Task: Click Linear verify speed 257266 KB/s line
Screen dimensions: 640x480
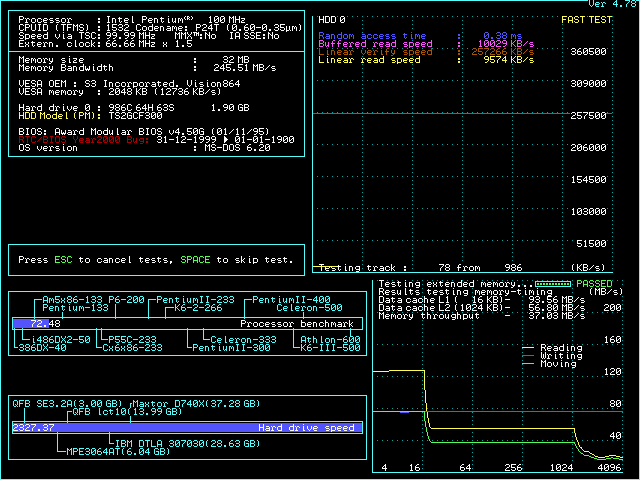Action: click(426, 52)
